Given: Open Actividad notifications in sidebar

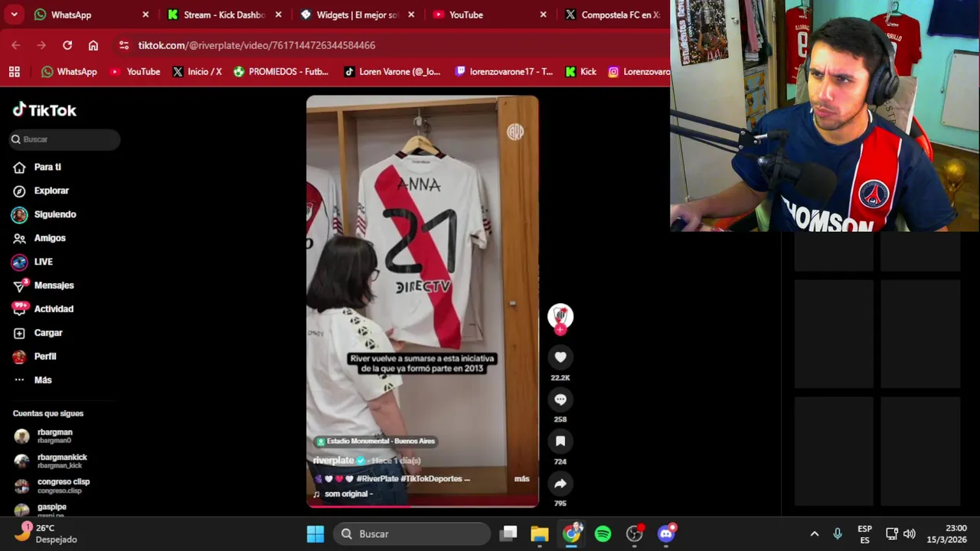Looking at the screenshot, I should (54, 309).
